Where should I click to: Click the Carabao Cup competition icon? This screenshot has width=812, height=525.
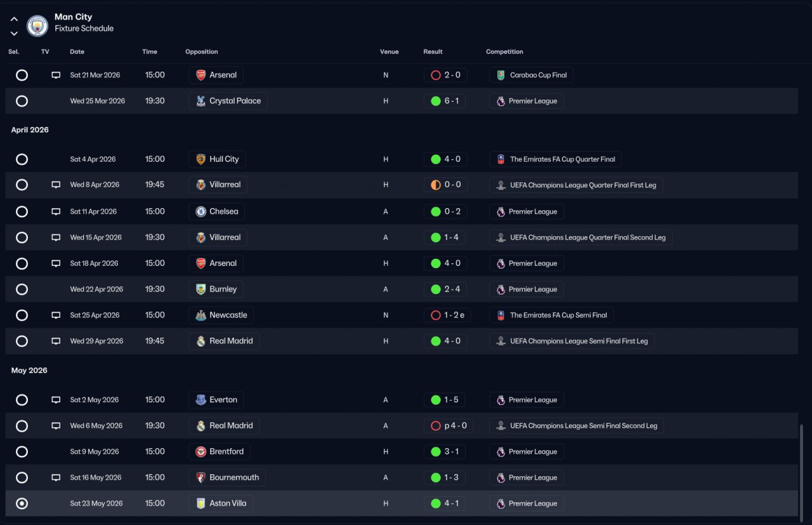501,75
